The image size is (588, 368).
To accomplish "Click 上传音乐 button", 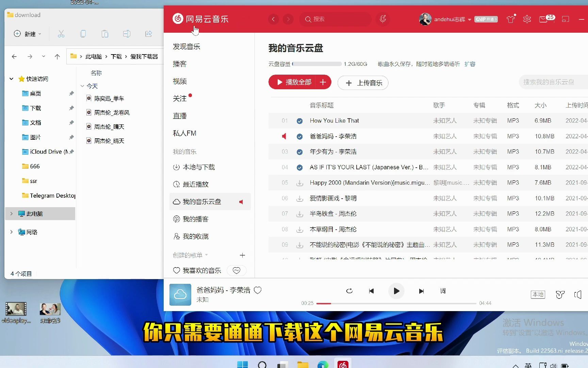I will [363, 83].
